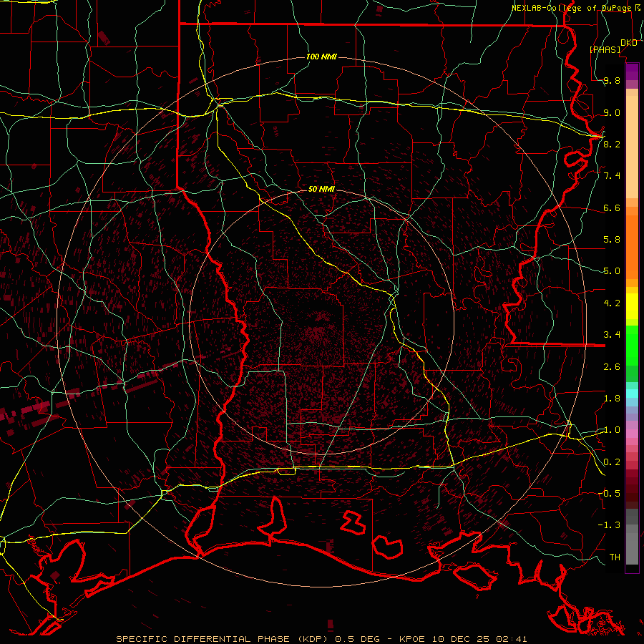This screenshot has width=644, height=644.
Task: Pick the cyan segment of the color bar
Action: [x=632, y=394]
